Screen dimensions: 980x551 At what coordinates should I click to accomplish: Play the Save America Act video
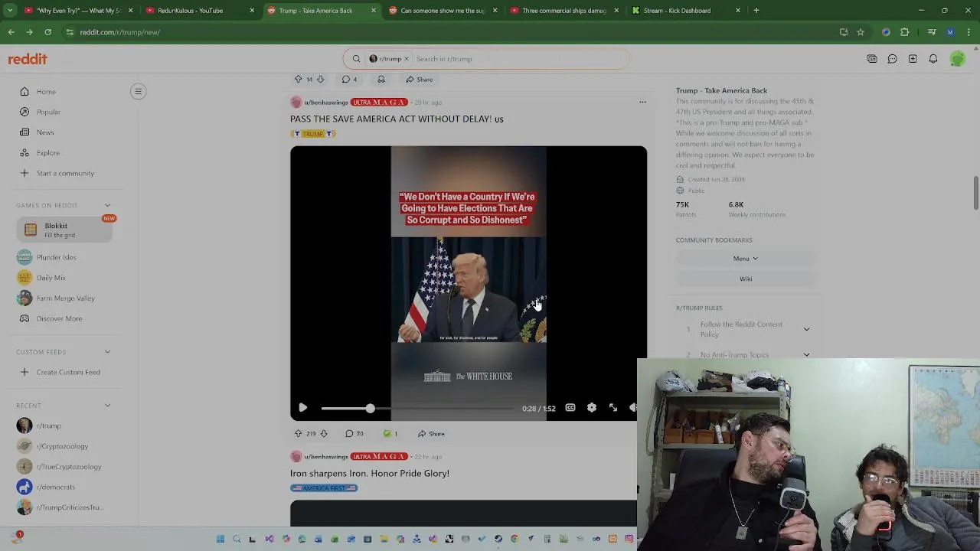coord(302,408)
